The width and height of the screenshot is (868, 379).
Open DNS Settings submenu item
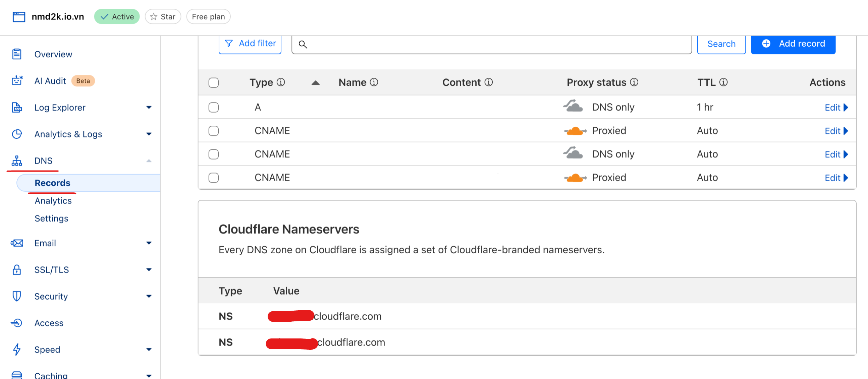coord(51,218)
